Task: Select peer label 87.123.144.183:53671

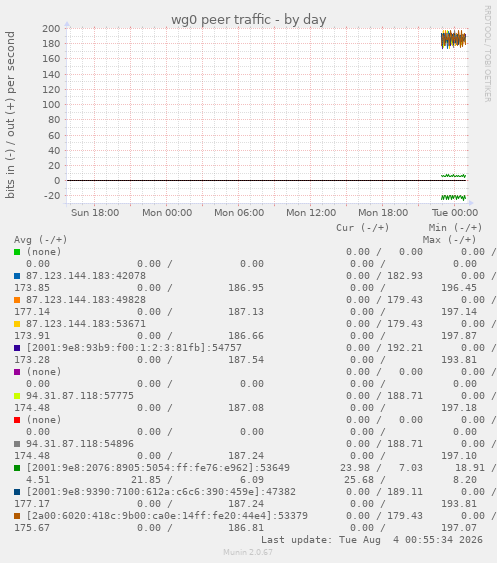Action: point(86,324)
